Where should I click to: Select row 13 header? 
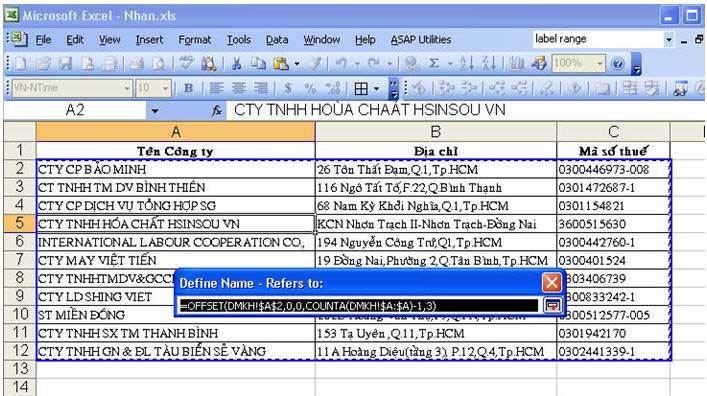[20, 369]
